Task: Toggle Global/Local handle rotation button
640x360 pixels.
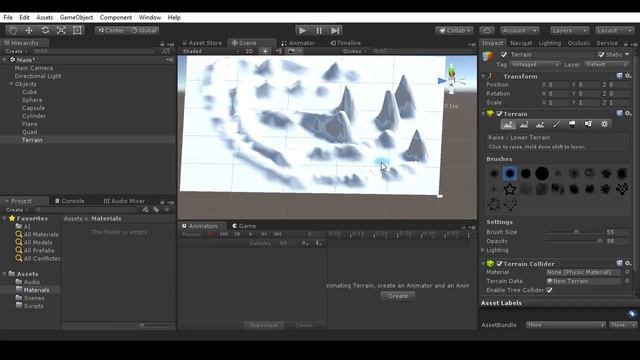Action: pos(143,31)
